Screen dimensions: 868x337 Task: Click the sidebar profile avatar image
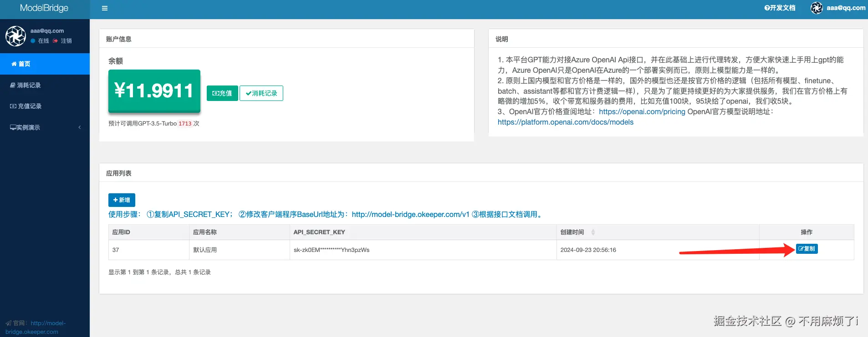click(x=15, y=36)
